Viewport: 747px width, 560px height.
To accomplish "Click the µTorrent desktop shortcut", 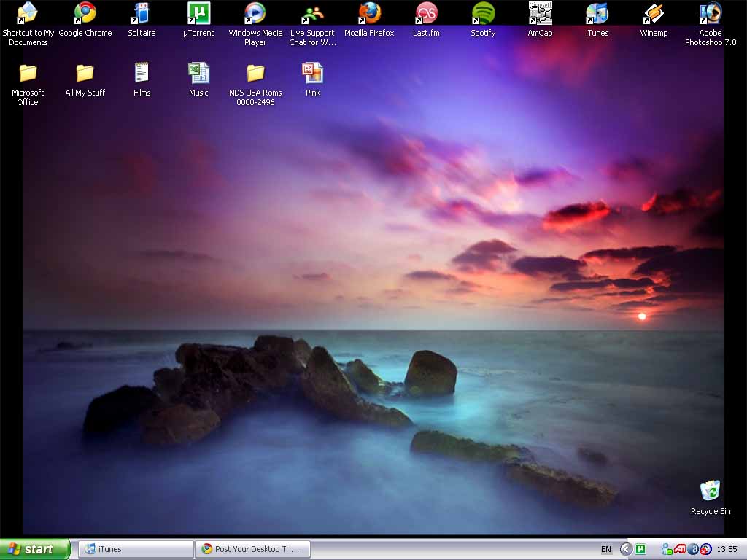I will tap(198, 13).
